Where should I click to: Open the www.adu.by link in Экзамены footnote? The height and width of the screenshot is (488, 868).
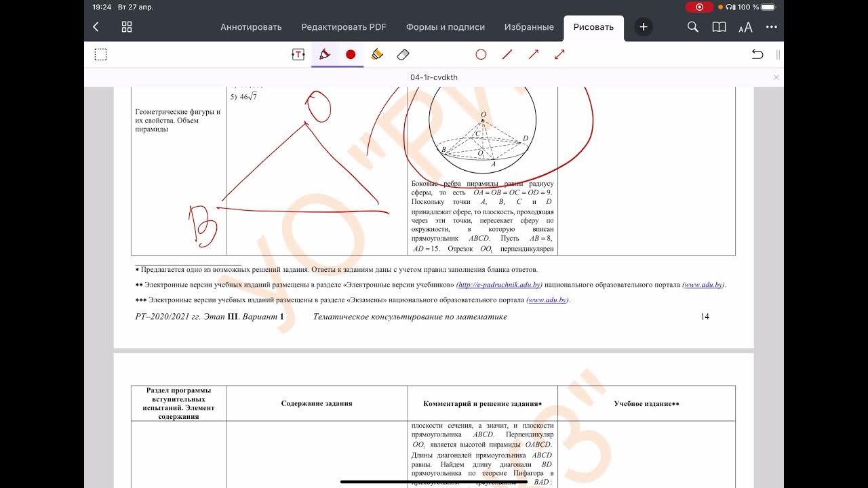(548, 300)
